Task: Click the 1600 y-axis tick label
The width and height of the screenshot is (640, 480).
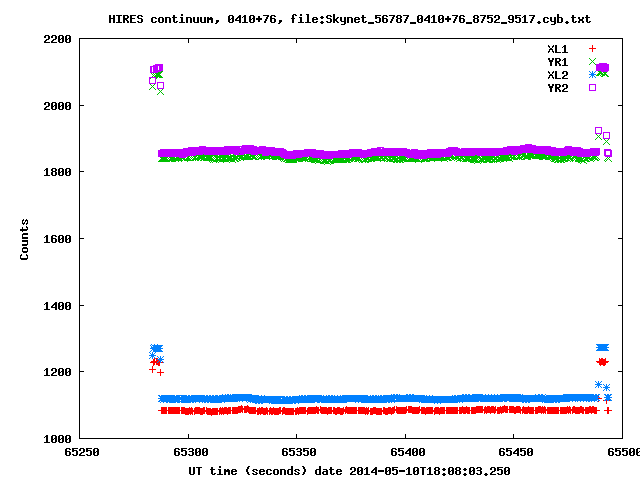Action: tap(57, 239)
